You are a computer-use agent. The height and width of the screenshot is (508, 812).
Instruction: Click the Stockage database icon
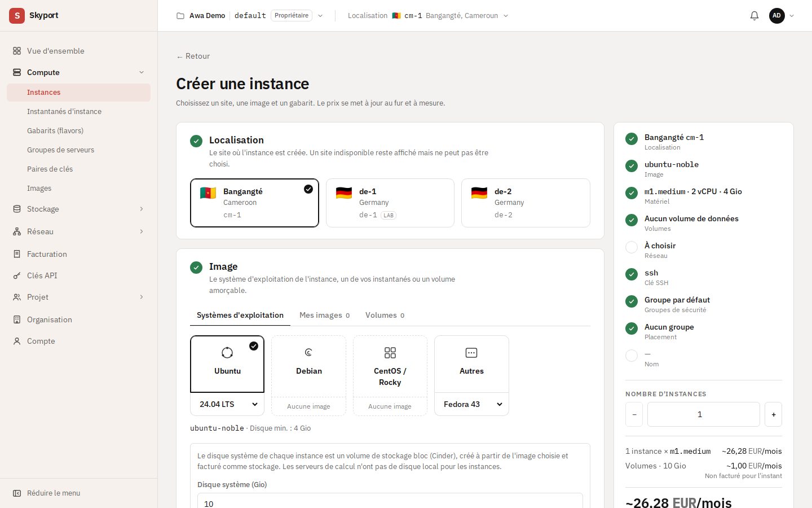(17, 209)
